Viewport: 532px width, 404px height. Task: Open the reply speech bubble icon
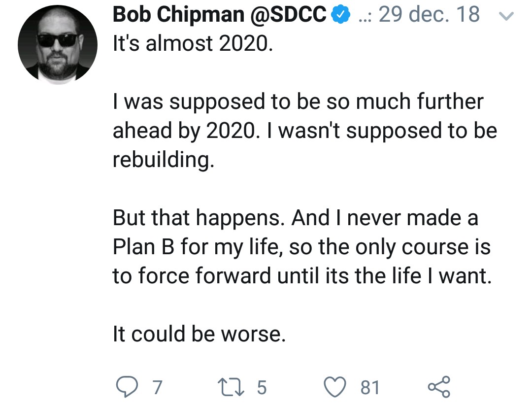pyautogui.click(x=127, y=387)
